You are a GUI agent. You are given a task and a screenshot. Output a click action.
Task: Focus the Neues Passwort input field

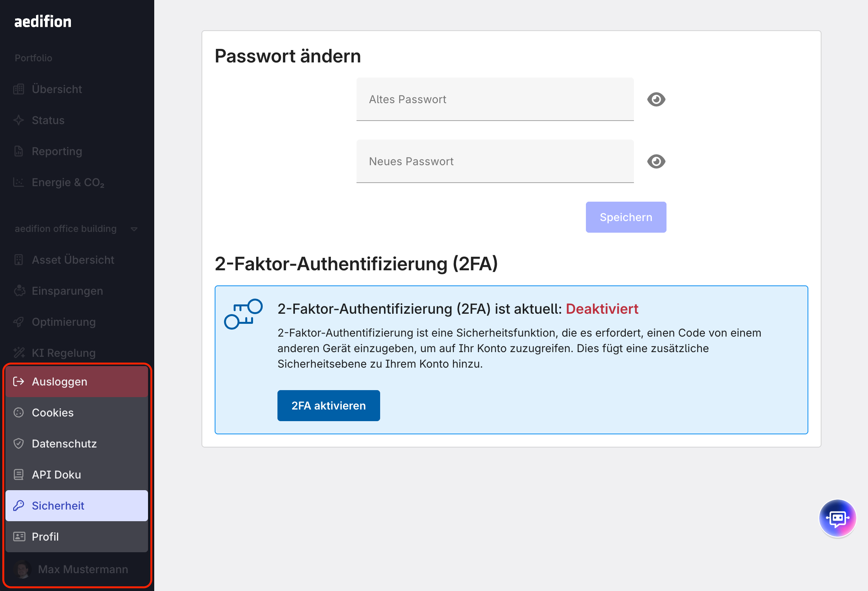click(x=495, y=161)
